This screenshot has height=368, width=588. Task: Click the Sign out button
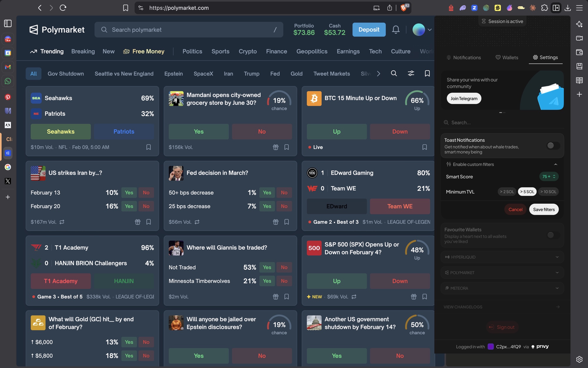pyautogui.click(x=502, y=327)
